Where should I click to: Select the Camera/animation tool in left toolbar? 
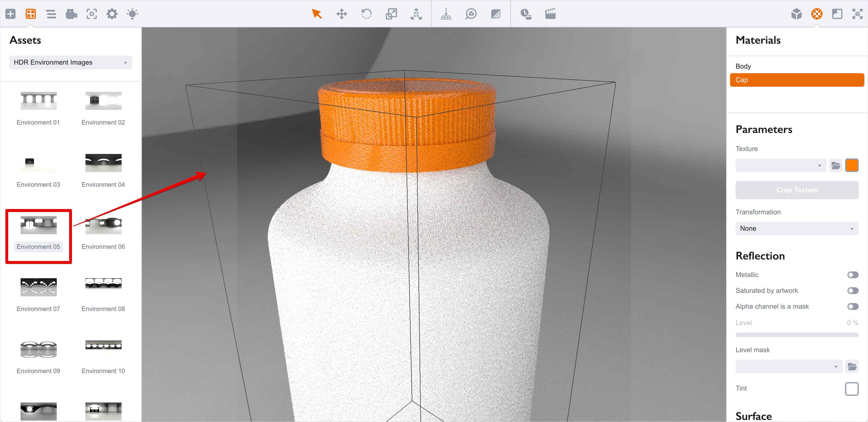[71, 14]
